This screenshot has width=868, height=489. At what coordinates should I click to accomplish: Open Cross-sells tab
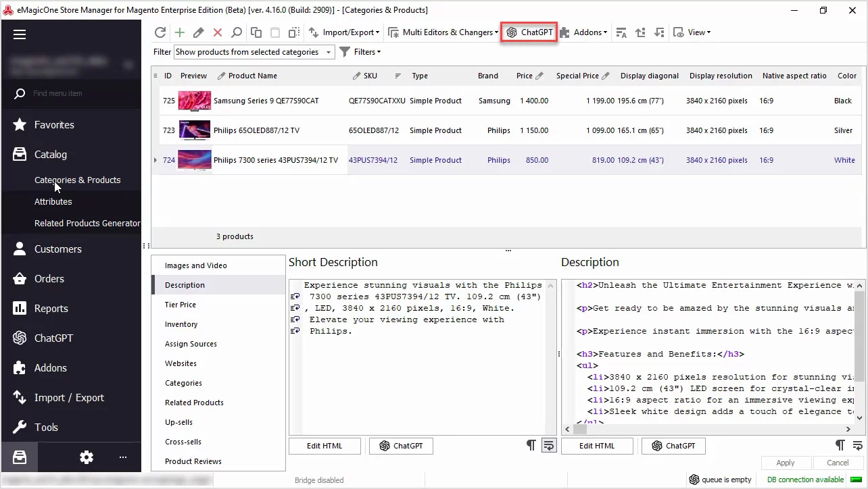click(218, 442)
